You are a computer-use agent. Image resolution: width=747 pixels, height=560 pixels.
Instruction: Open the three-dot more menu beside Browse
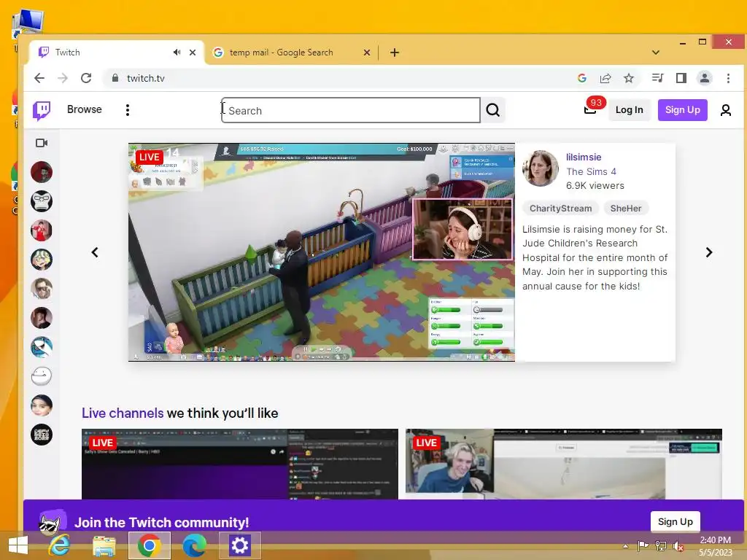(x=127, y=111)
